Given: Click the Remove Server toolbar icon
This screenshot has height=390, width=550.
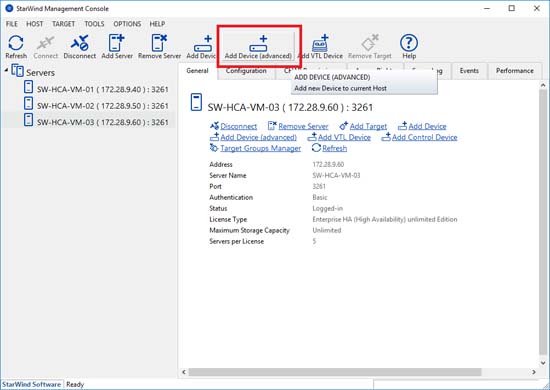Looking at the screenshot, I should (159, 47).
